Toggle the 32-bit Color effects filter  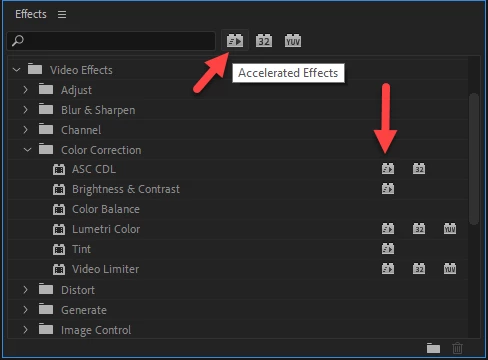point(264,41)
